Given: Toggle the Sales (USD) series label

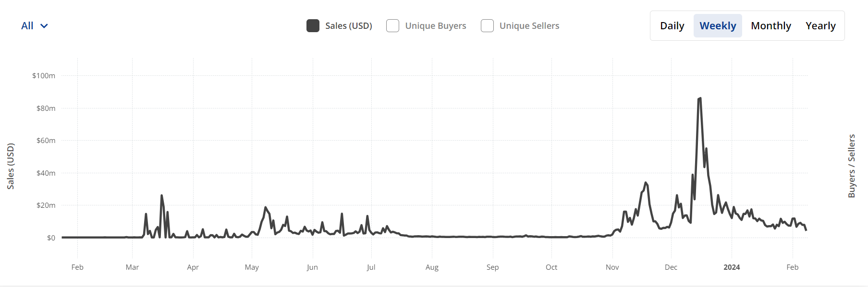Looking at the screenshot, I should click(348, 26).
